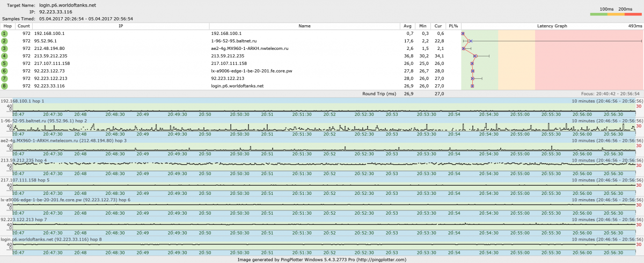Image resolution: width=644 pixels, height=263 pixels.
Task: Click the hop 1 green circle icon
Action: (x=4, y=33)
